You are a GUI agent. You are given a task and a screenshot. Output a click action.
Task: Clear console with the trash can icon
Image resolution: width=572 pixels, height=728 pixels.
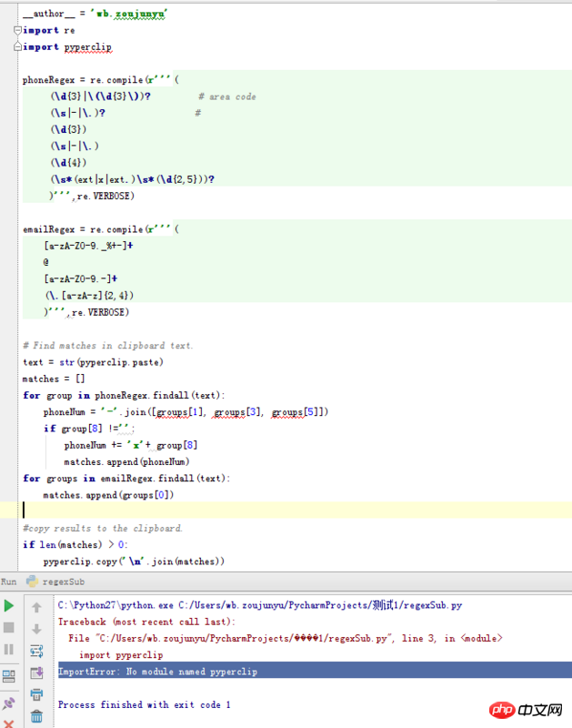coord(36,716)
